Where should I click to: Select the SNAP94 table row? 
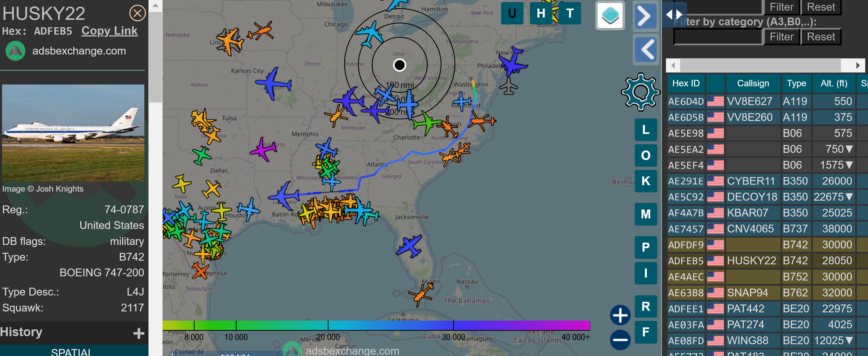pyautogui.click(x=768, y=293)
